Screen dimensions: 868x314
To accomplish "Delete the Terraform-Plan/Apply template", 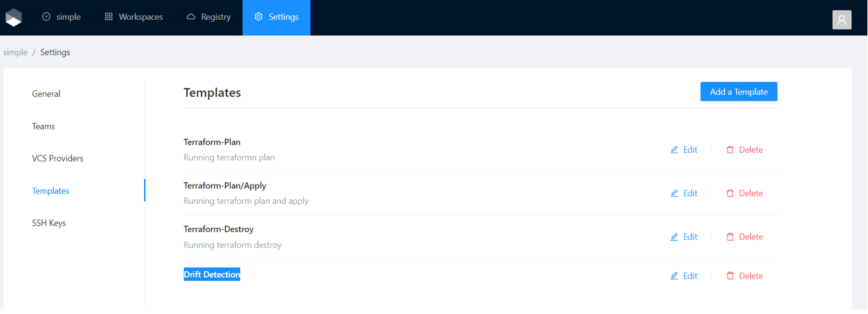I will coord(744,193).
